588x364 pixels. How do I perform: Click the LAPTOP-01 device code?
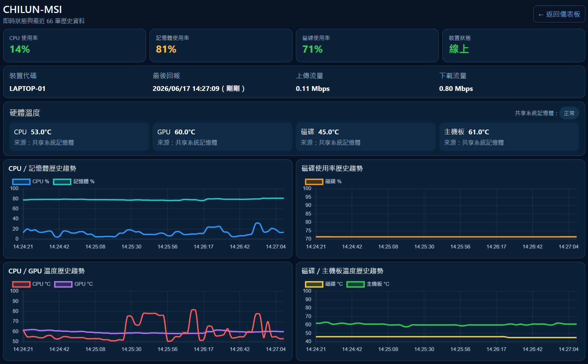point(27,89)
